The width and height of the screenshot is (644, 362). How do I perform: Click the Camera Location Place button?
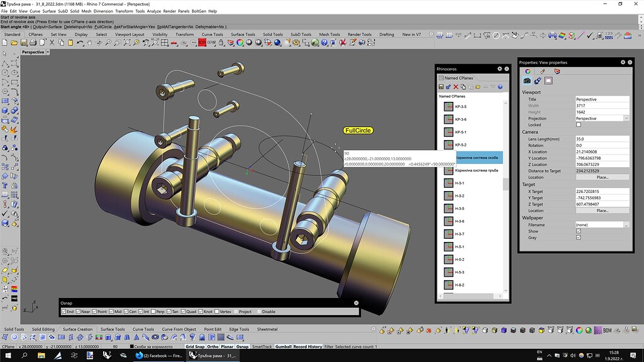[x=602, y=177]
